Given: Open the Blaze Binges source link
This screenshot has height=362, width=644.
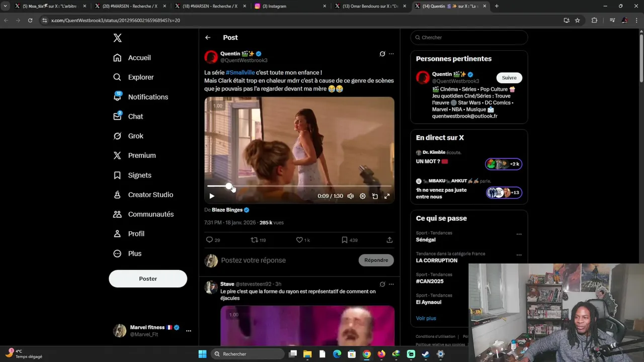Looking at the screenshot, I should tap(227, 210).
